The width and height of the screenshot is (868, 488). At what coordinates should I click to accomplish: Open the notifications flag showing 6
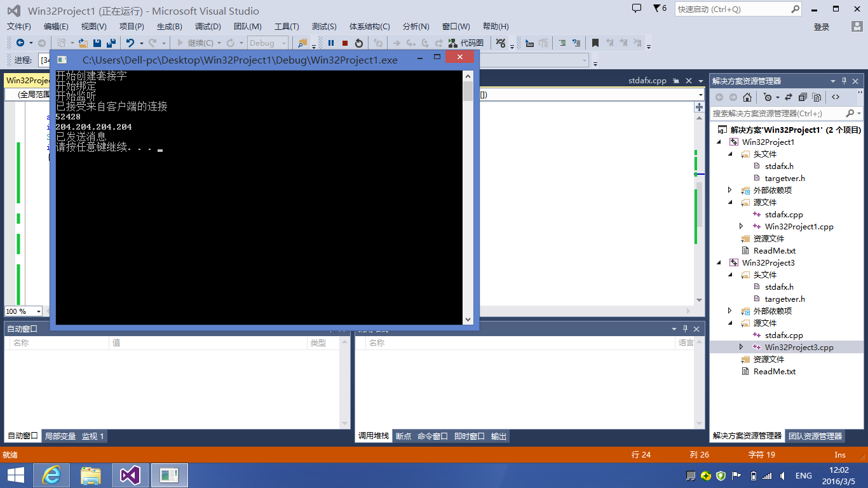tap(660, 9)
